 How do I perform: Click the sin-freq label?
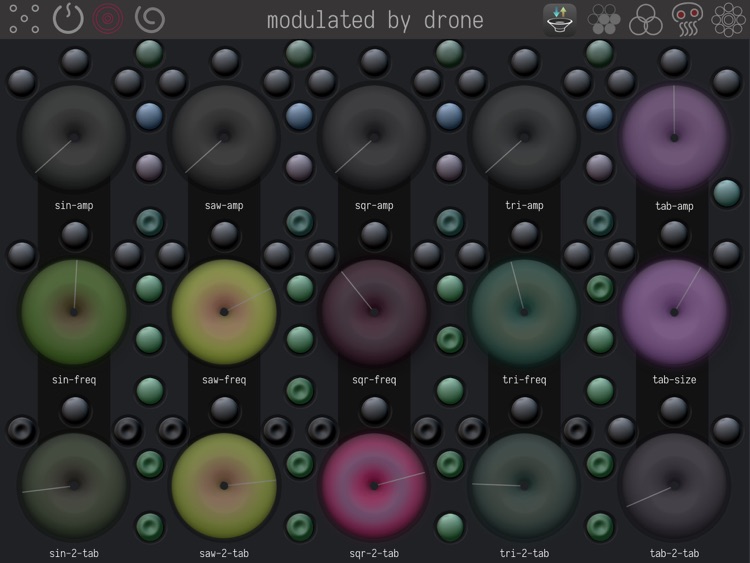[x=74, y=380]
